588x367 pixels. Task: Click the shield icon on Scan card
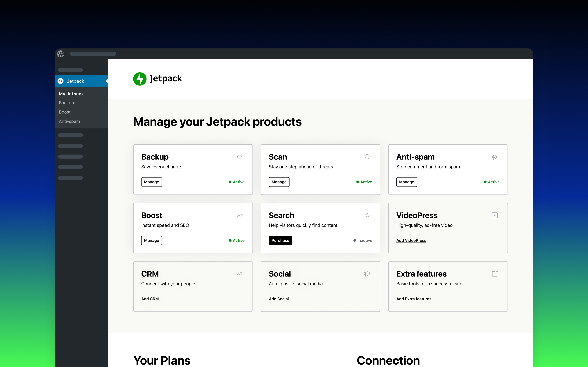pos(367,157)
